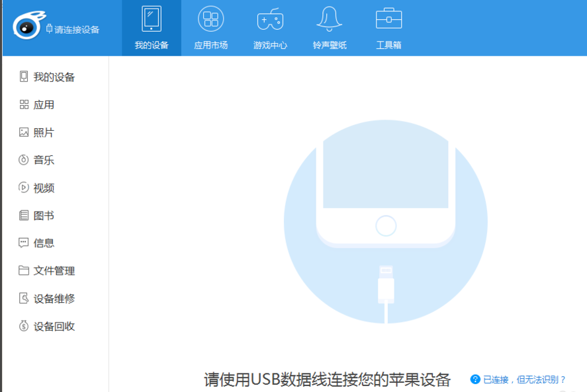Viewport: 587px width, 392px height.
Task: Open the 游戏中心 (Game Center) tab
Action: pos(270,28)
